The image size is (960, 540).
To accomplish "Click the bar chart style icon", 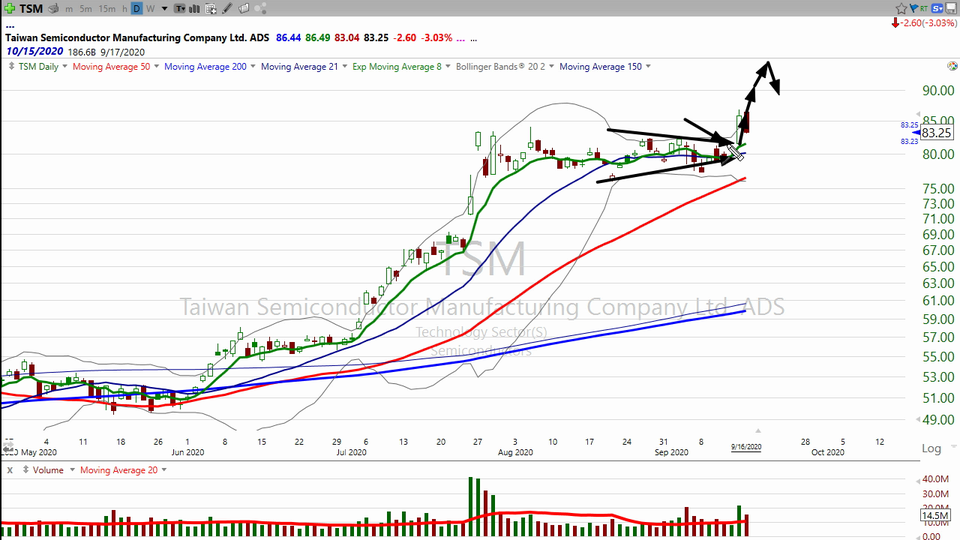I will click(195, 9).
